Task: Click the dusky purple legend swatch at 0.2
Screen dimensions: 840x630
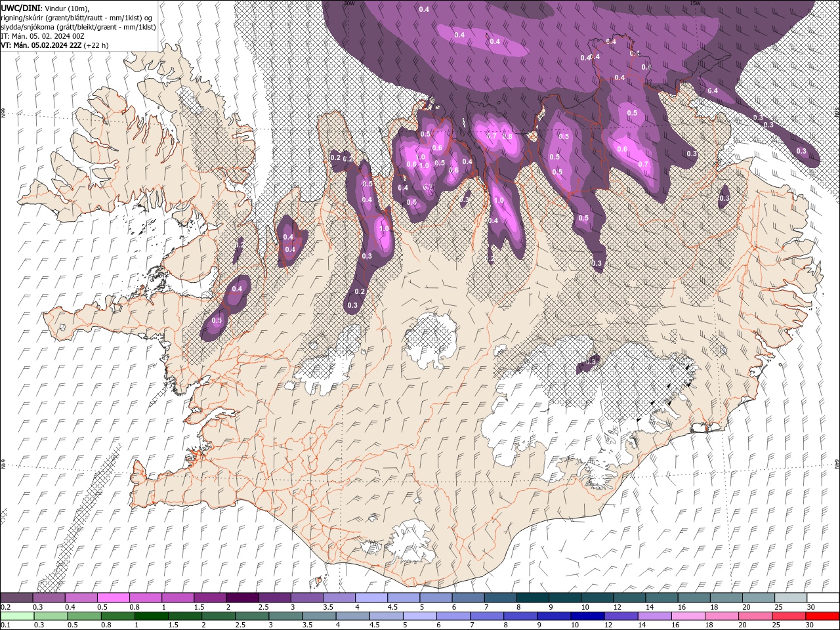Action: click(x=16, y=598)
